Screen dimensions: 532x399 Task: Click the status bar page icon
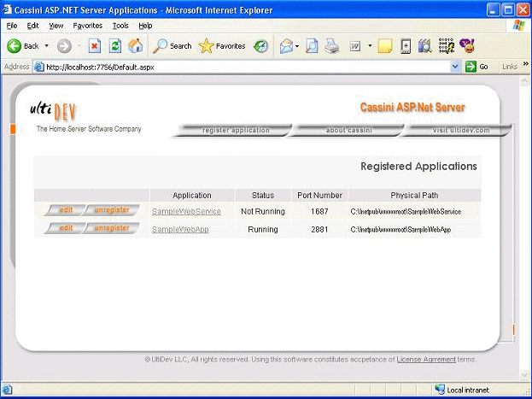(7, 390)
